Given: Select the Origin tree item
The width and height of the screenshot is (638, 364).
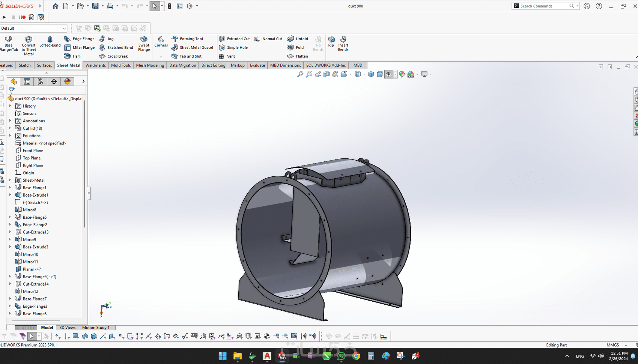Looking at the screenshot, I should [24, 173].
